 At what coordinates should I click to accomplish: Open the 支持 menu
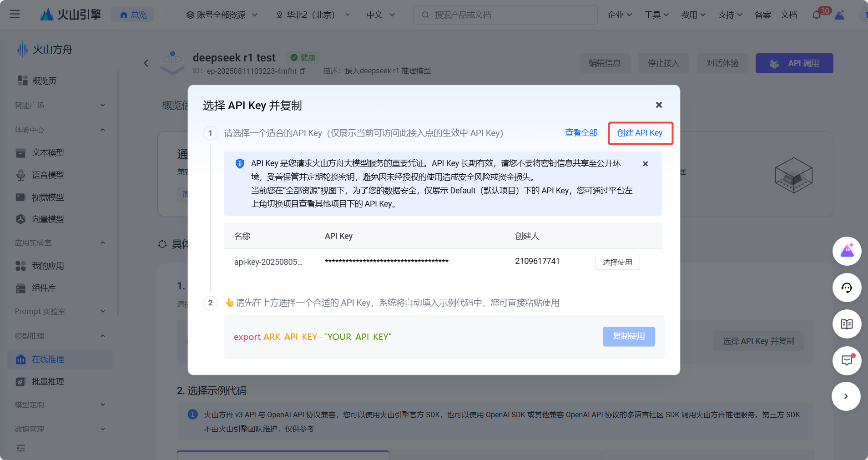[730, 15]
